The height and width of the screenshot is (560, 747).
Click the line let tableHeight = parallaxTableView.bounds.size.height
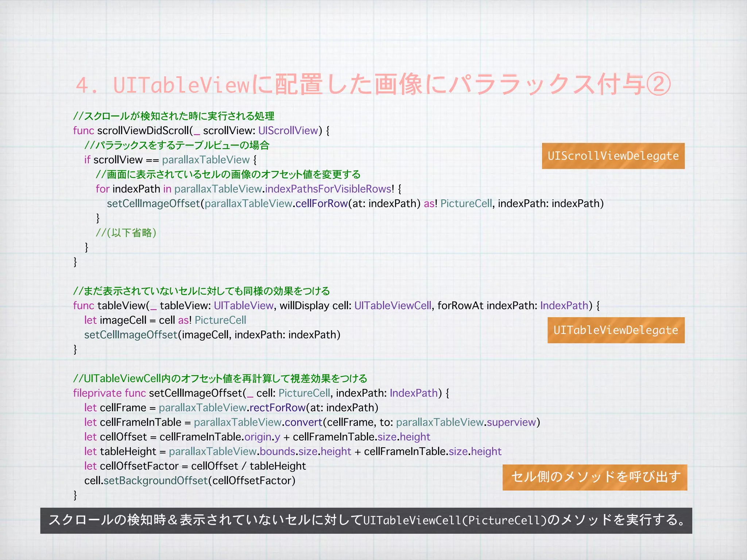293,451
